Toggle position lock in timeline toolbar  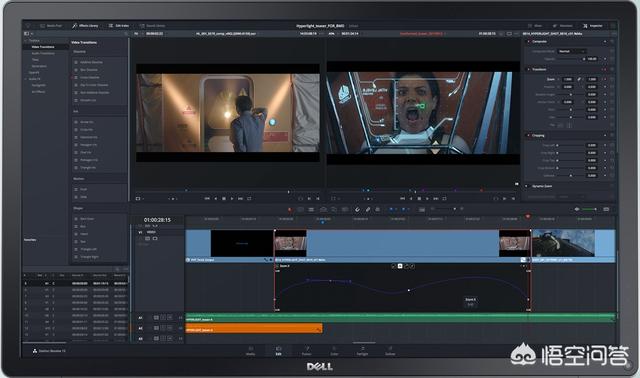coord(378,209)
